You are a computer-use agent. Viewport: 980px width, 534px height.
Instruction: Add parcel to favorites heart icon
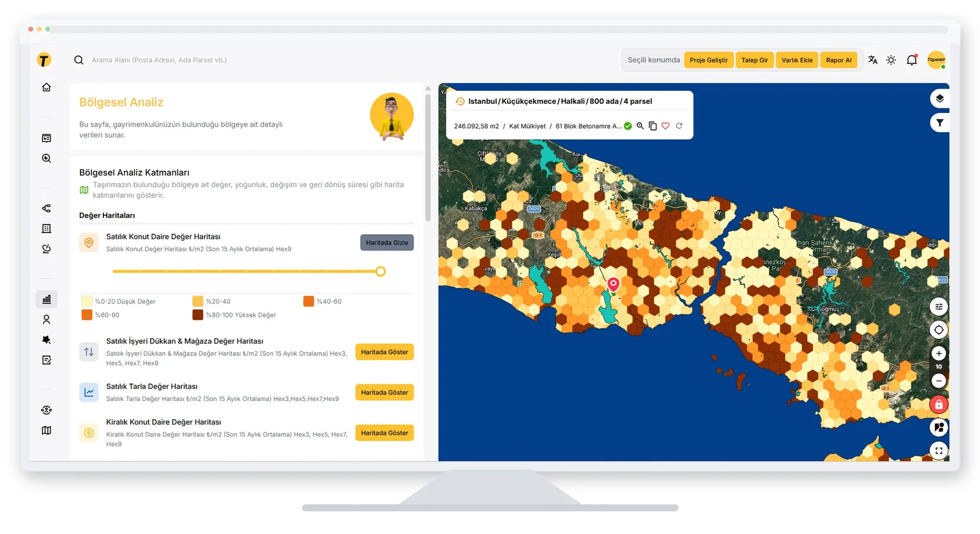point(666,126)
